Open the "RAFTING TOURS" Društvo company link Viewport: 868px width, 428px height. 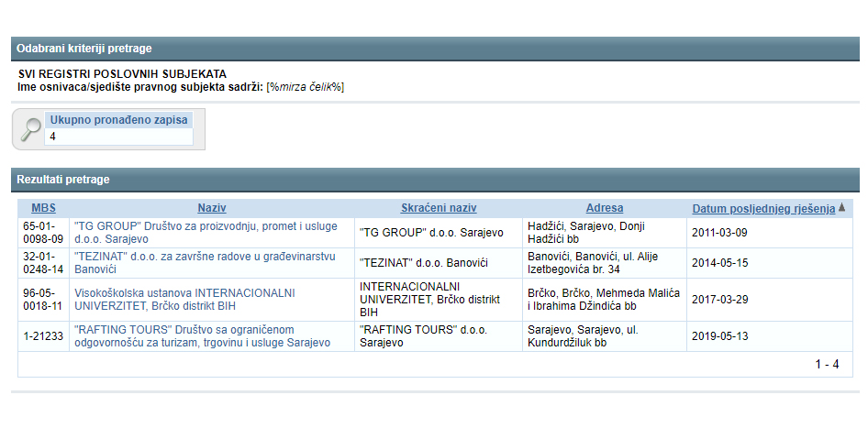[202, 336]
